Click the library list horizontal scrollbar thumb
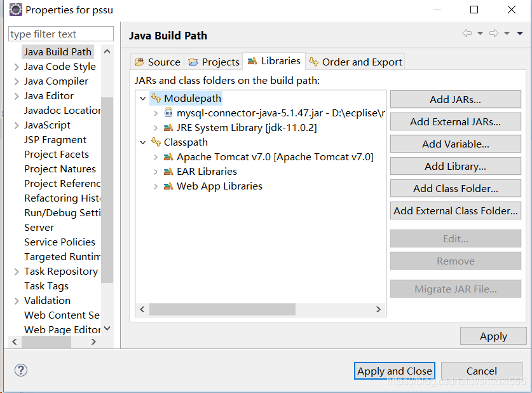This screenshot has width=532, height=393. (222, 309)
